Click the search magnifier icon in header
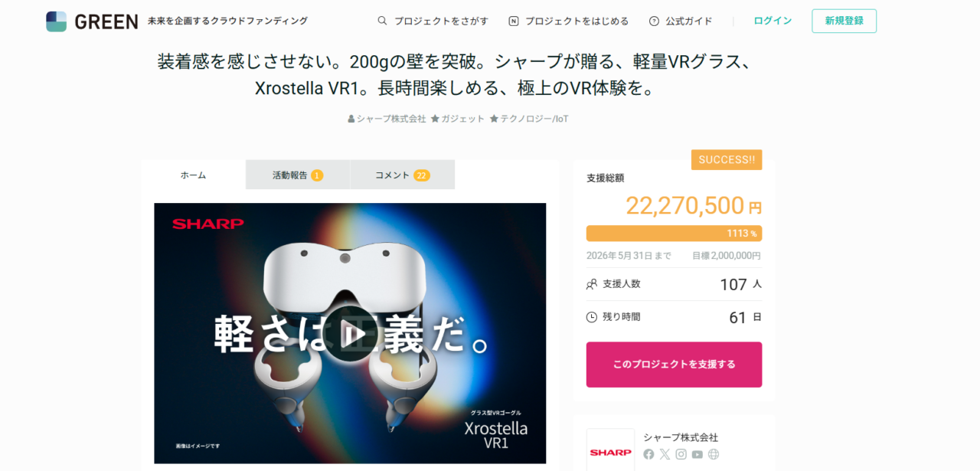980x471 pixels. pyautogui.click(x=382, y=21)
